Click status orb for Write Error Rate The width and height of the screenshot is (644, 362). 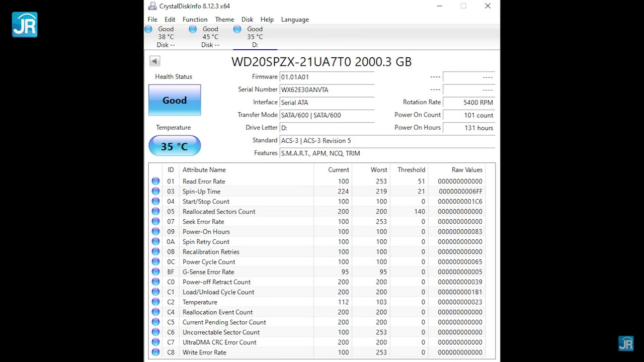[x=155, y=352]
